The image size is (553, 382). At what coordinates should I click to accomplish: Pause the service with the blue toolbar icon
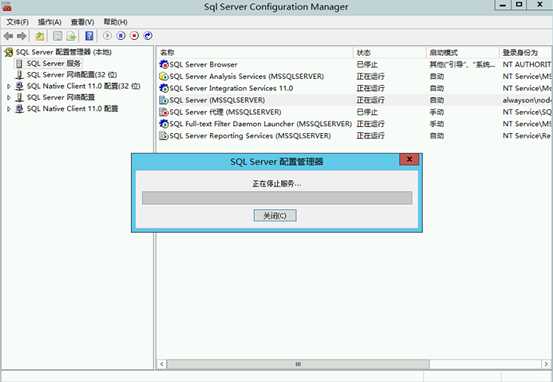click(121, 36)
